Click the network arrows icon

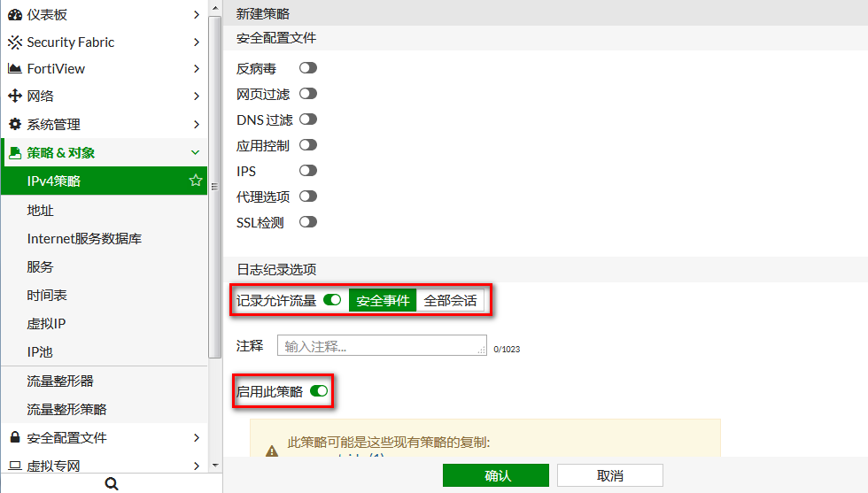pos(15,96)
